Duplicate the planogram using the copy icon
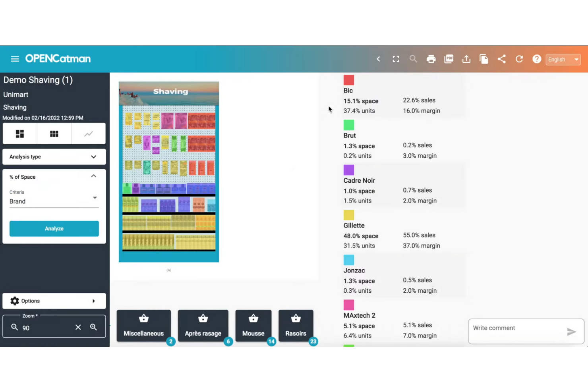Viewport: 588px width, 392px height. tap(484, 59)
